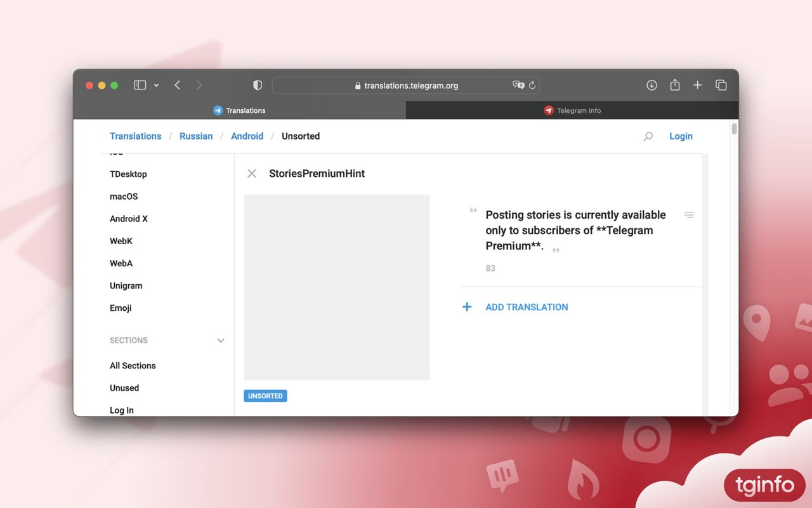Open the Unused section link
The width and height of the screenshot is (812, 508).
click(124, 388)
